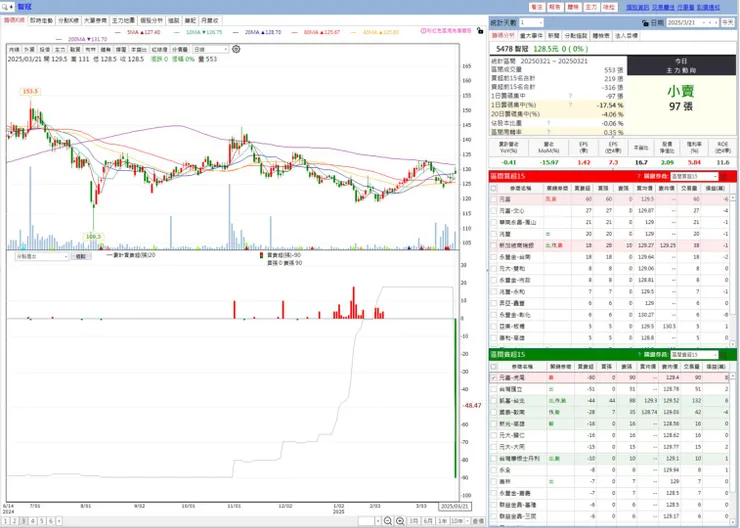Select page button 4 below chart
Image resolution: width=740 pixels, height=528 pixels.
click(x=33, y=521)
